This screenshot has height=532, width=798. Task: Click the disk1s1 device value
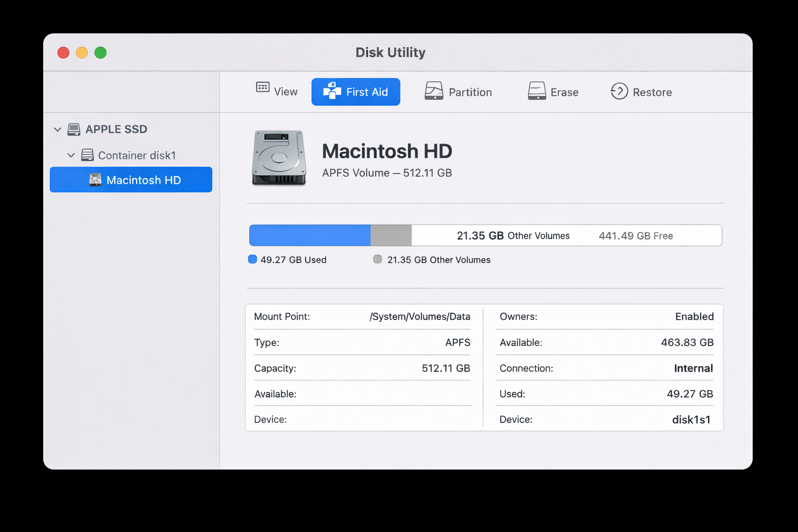tap(691, 420)
